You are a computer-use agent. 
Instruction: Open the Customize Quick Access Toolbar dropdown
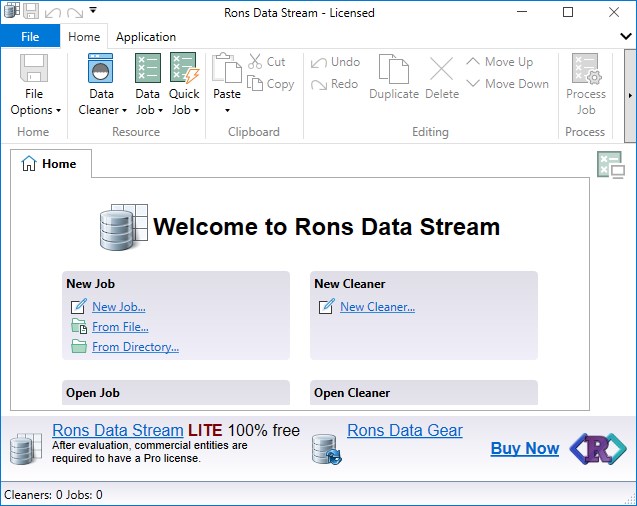click(x=93, y=11)
